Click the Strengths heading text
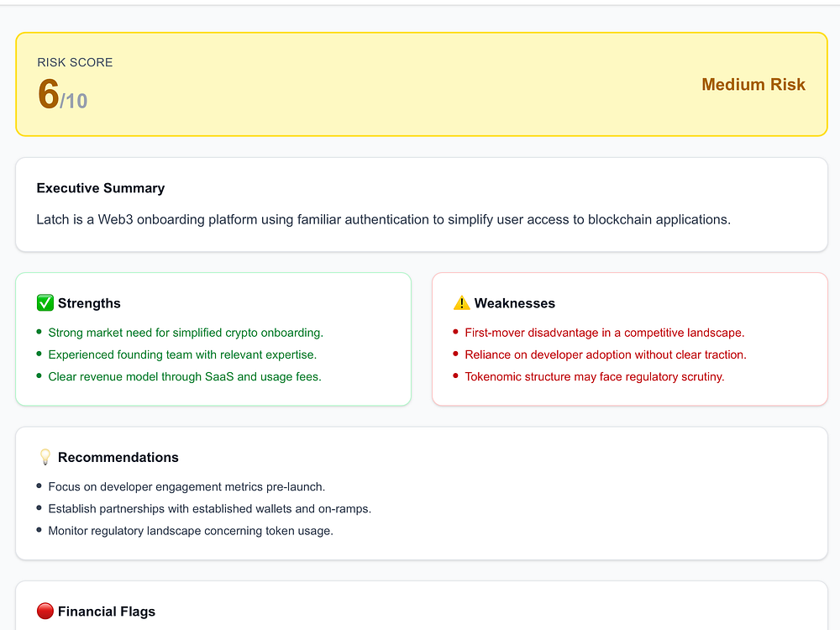 (89, 303)
